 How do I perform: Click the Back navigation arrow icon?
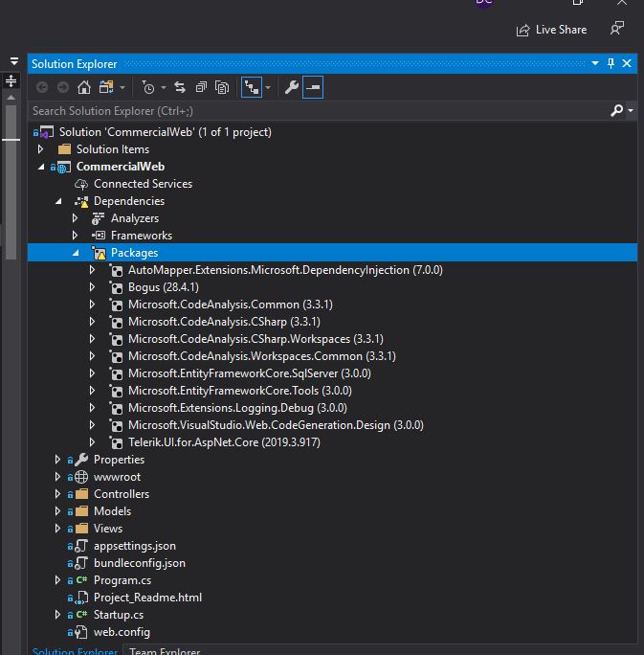42,87
